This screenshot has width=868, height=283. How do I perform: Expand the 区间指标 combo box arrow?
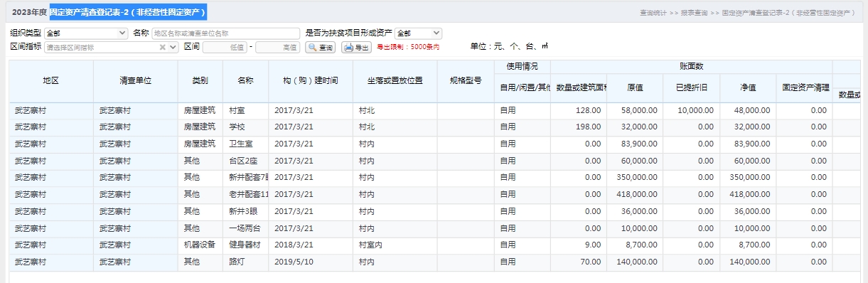[x=173, y=47]
